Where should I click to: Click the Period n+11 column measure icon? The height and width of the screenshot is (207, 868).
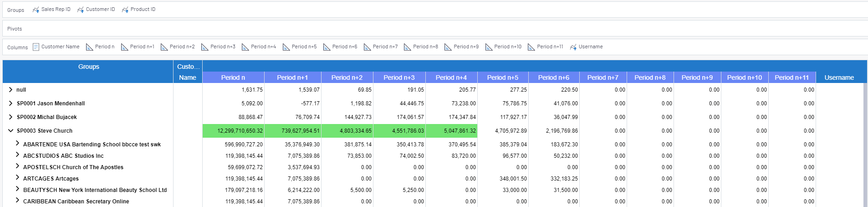pyautogui.click(x=531, y=47)
